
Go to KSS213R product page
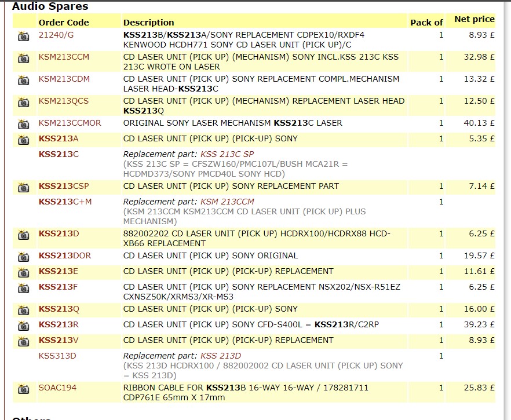point(59,324)
